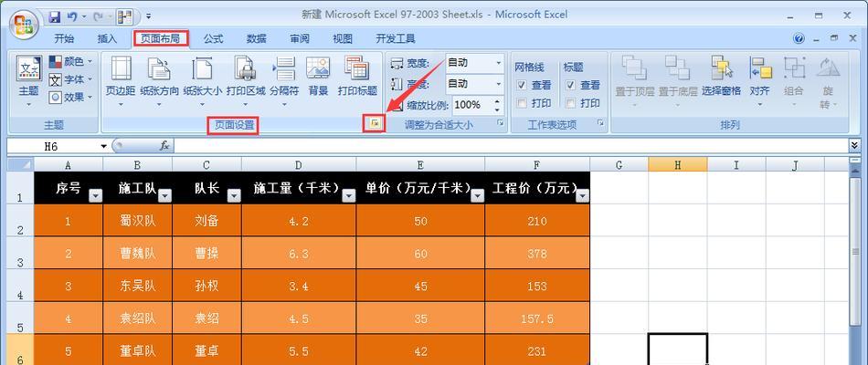Open Width (宽度) dropdown
The image size is (868, 365).
[x=498, y=63]
